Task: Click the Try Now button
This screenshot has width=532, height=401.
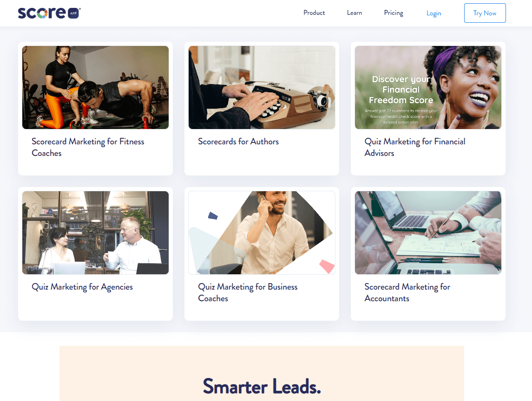Action: click(x=485, y=13)
